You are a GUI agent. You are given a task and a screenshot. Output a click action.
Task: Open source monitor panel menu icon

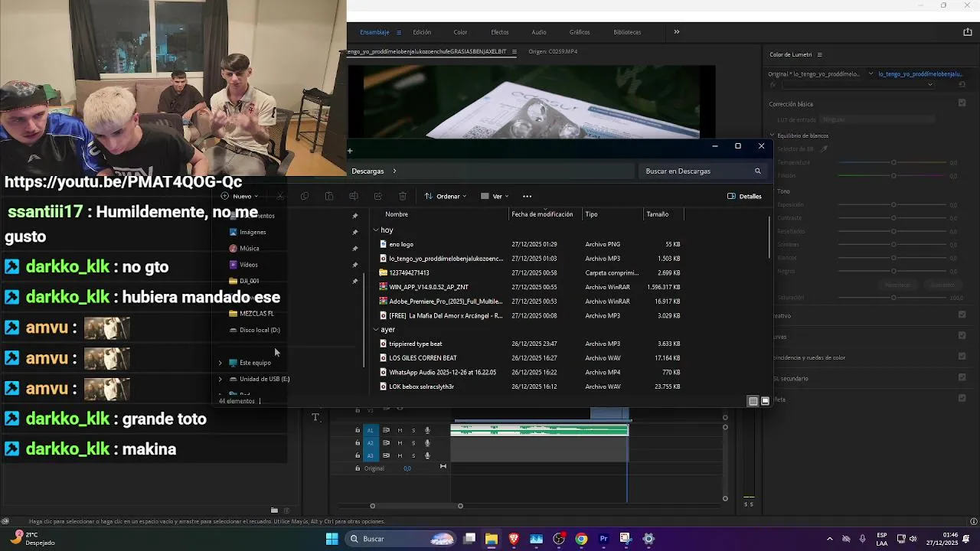(514, 51)
